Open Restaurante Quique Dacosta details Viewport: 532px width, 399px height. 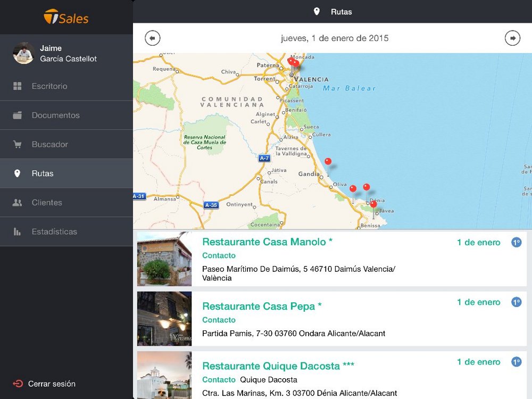[x=278, y=366]
